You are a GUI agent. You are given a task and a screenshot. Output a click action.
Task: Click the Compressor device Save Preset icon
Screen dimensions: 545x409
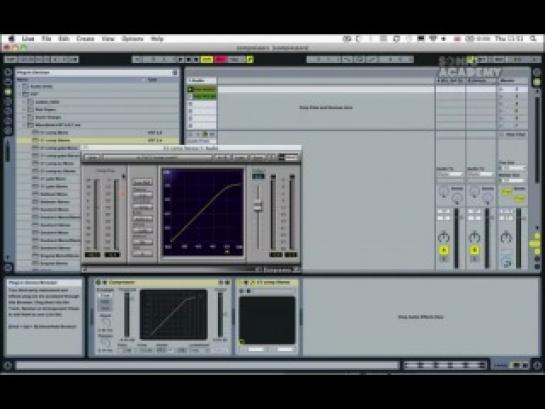point(227,283)
